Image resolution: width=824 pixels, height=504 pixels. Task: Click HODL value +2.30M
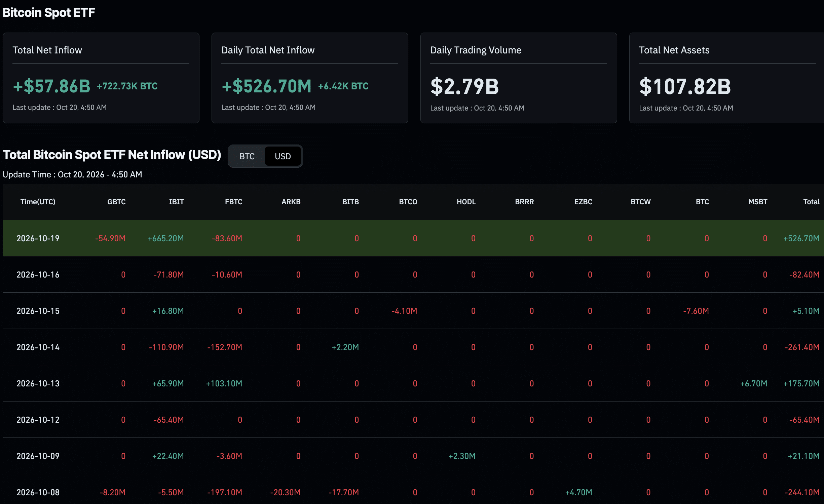pyautogui.click(x=462, y=456)
